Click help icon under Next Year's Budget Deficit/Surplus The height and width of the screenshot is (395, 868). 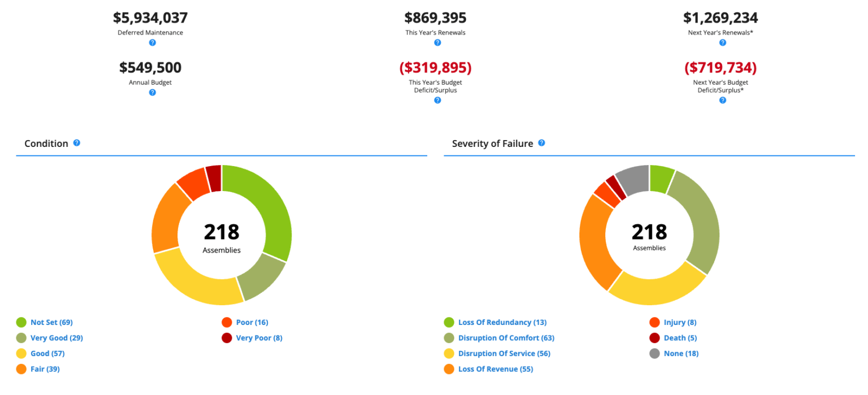click(x=722, y=101)
